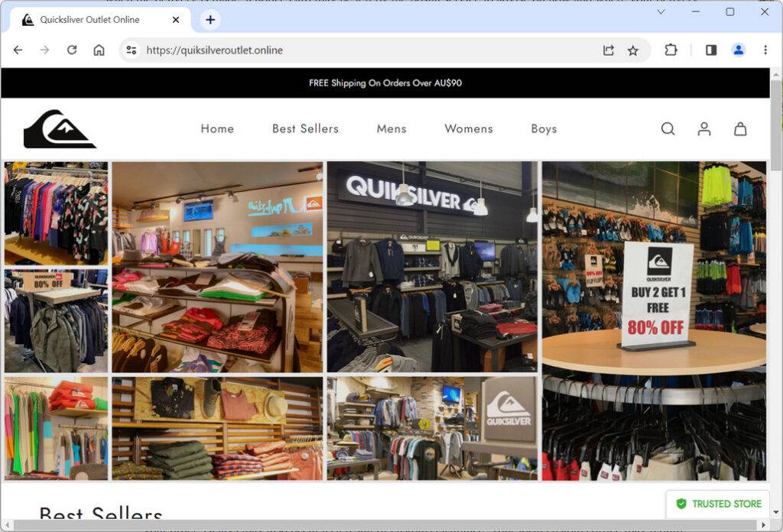Open the shopping bag cart icon
Image resolution: width=783 pixels, height=532 pixels.
(x=740, y=128)
